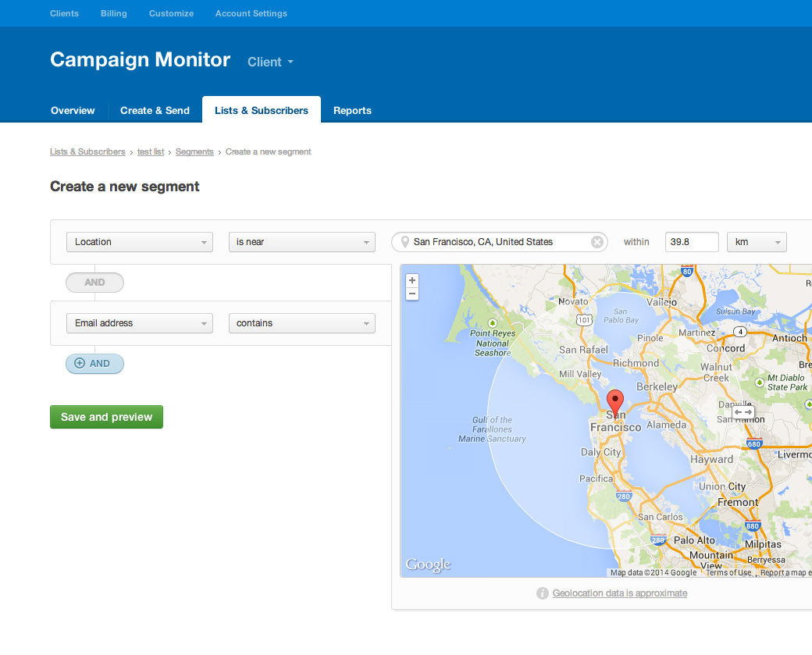The image size is (812, 655).
Task: Open the Location field dropdown
Action: pyautogui.click(x=140, y=242)
